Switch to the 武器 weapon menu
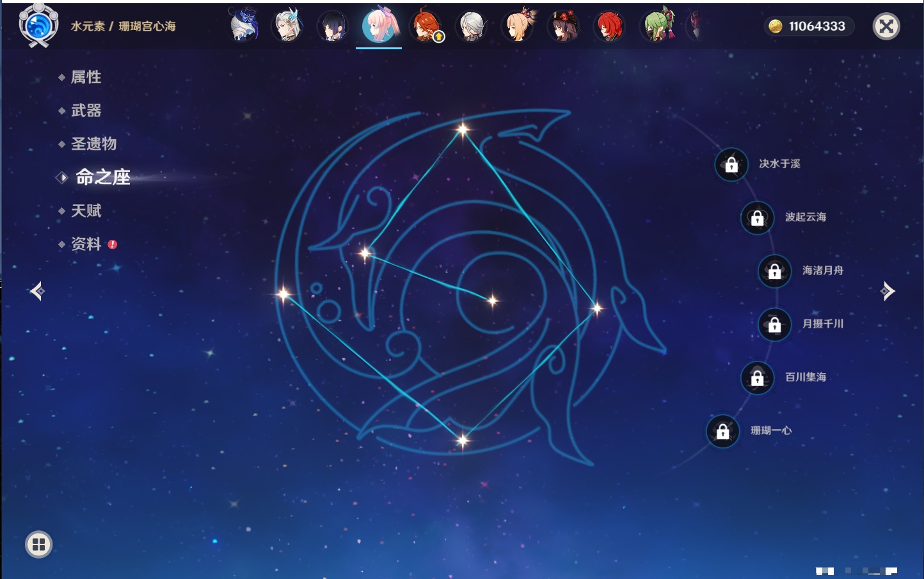The height and width of the screenshot is (579, 924). coord(86,111)
